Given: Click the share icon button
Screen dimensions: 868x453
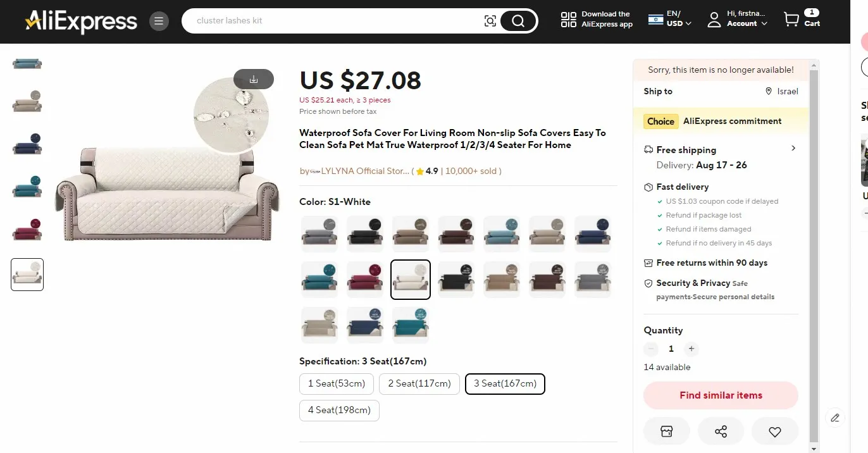Looking at the screenshot, I should (721, 431).
